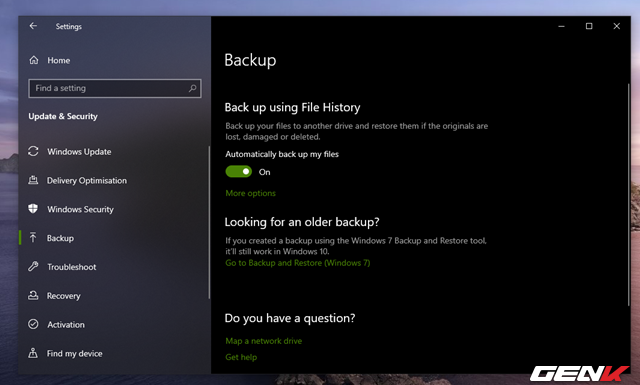Open More options link
Screen dimensions: 640x385
(251, 193)
